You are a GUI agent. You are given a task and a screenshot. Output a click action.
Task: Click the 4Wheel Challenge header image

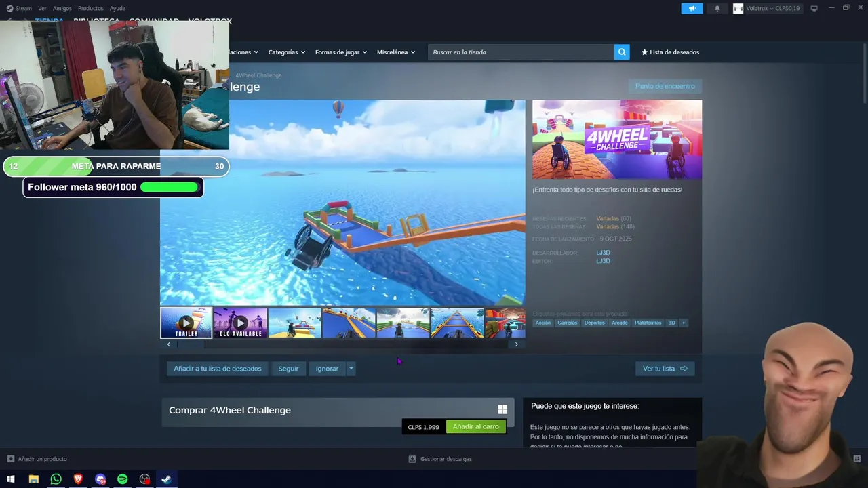point(617,140)
